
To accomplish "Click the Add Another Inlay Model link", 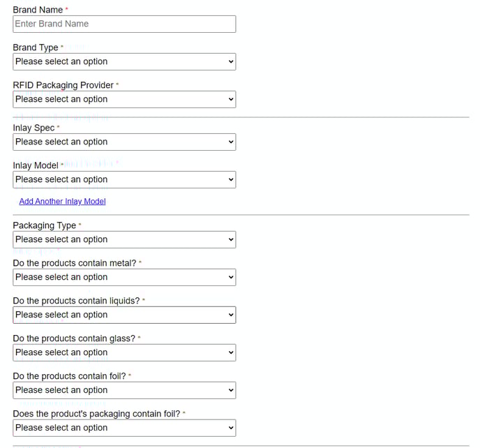I will click(63, 201).
